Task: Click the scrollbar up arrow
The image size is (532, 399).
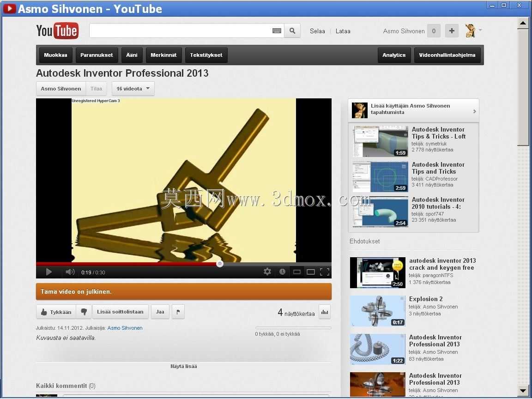Action: [523, 24]
